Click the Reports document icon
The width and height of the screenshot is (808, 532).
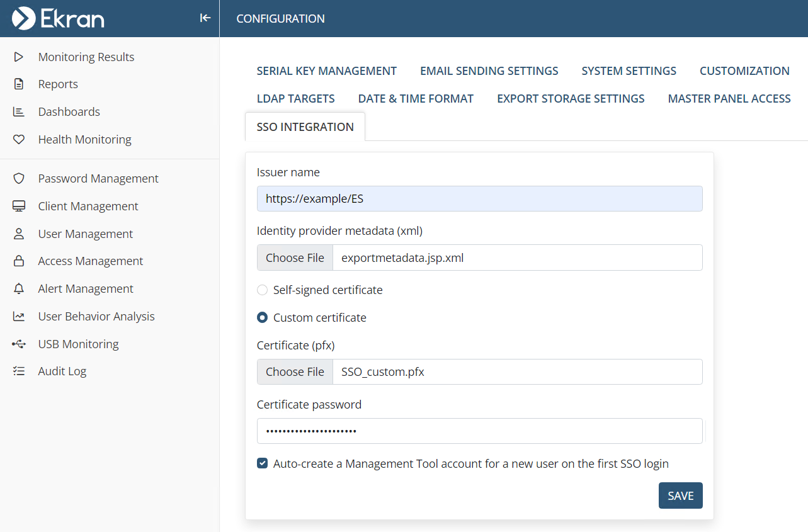coord(19,84)
